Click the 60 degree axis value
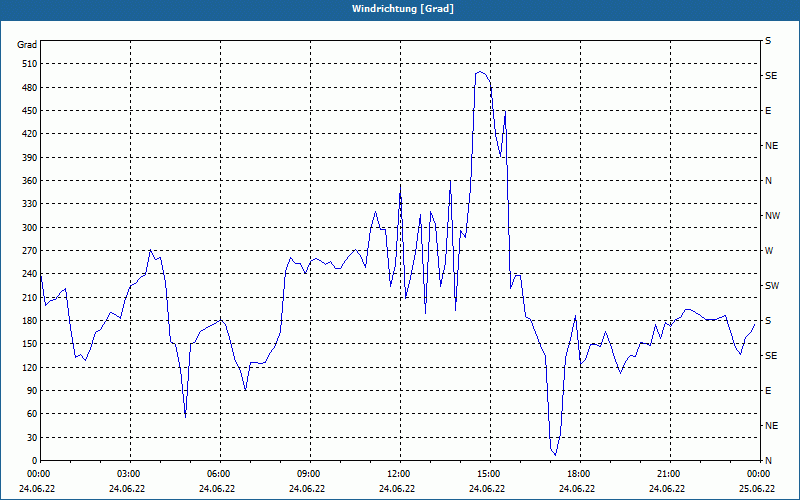The height and width of the screenshot is (500, 800). click(x=33, y=414)
